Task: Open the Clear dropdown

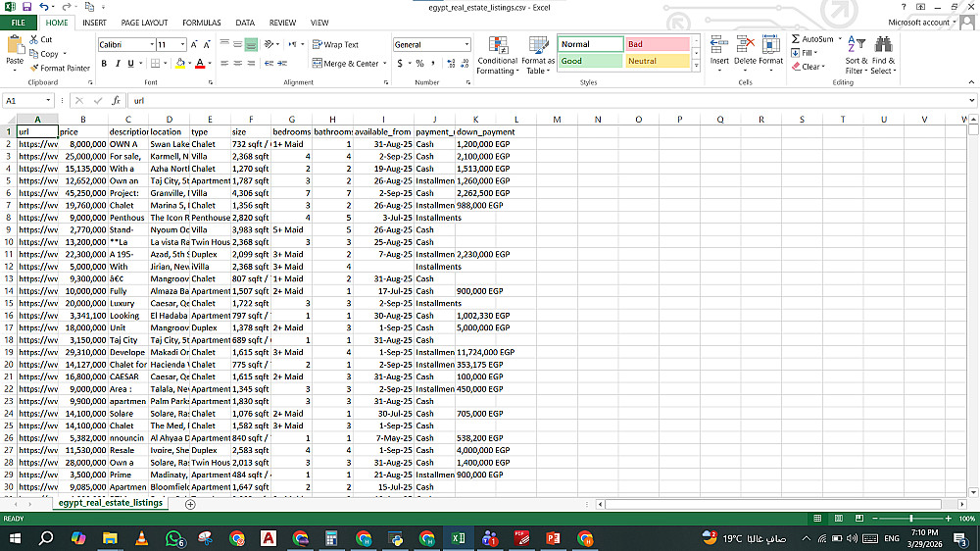Action: pyautogui.click(x=808, y=67)
